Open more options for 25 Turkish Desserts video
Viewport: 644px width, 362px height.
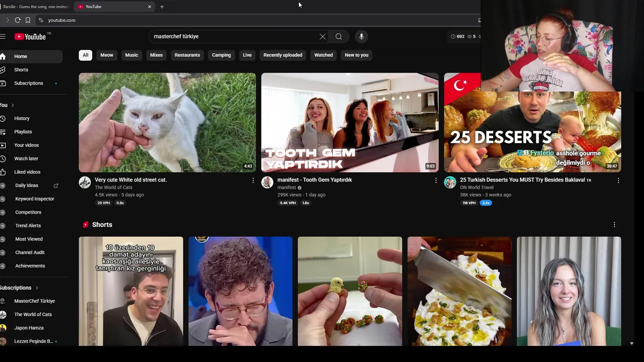618,180
